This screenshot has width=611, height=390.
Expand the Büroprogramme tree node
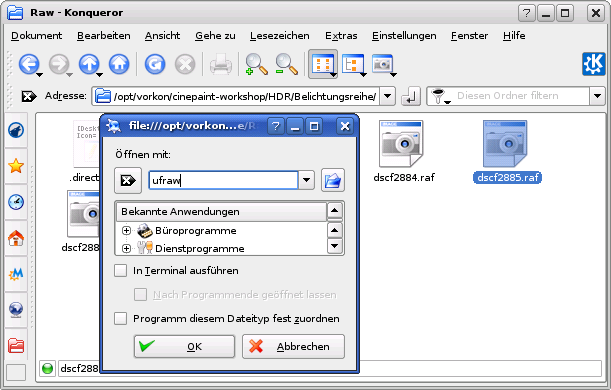(x=126, y=231)
